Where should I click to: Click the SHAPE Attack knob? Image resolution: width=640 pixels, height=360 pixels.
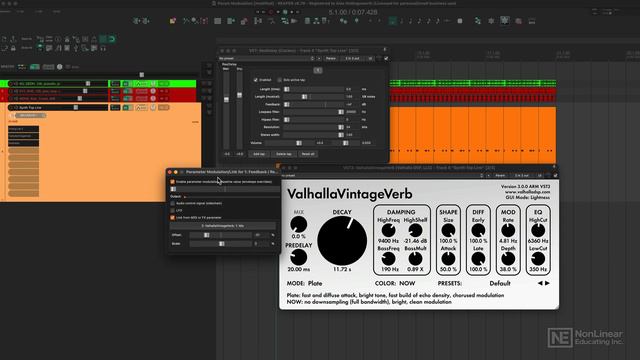pos(448,258)
